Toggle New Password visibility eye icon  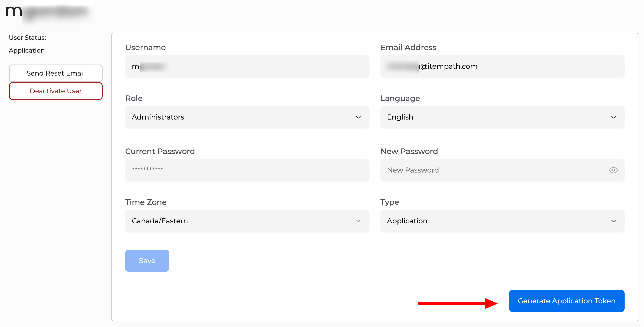point(613,170)
